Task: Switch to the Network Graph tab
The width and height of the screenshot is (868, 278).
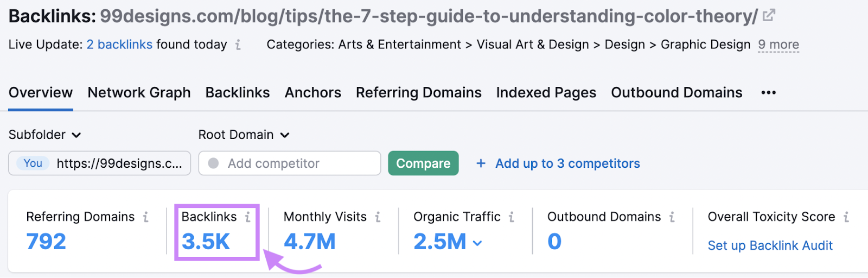Action: (139, 93)
